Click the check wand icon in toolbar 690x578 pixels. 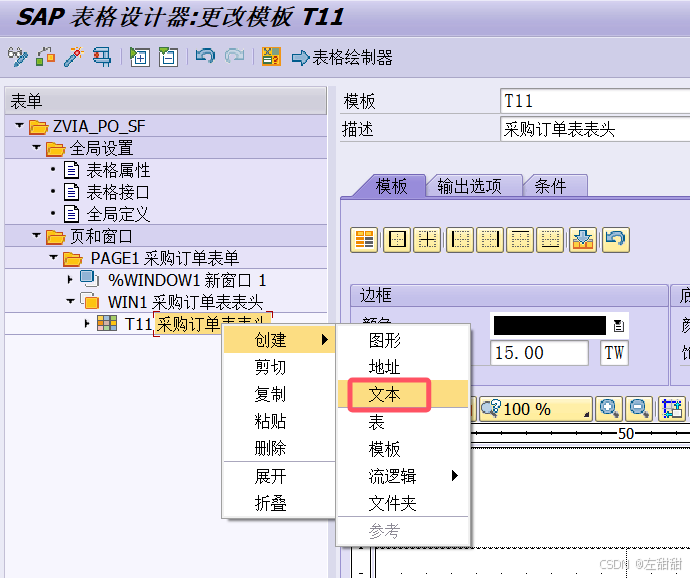pos(73,57)
